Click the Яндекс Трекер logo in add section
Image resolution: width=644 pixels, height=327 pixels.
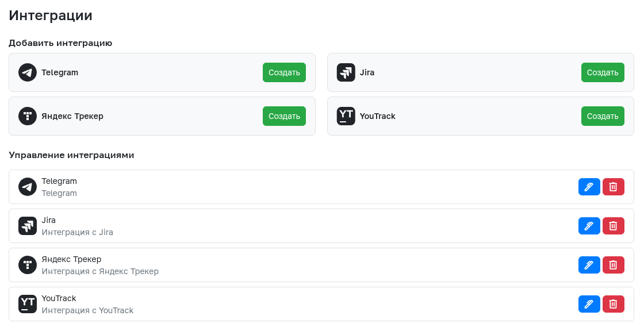(x=27, y=116)
